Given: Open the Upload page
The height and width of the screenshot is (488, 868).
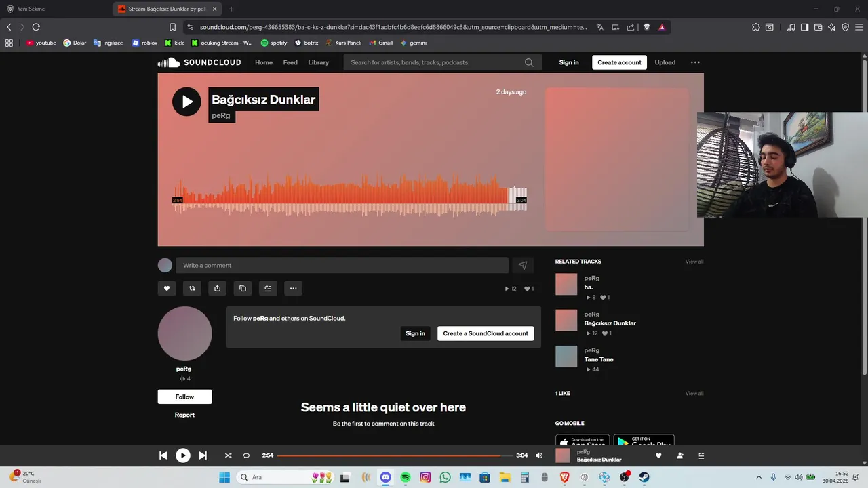Looking at the screenshot, I should coord(665,62).
